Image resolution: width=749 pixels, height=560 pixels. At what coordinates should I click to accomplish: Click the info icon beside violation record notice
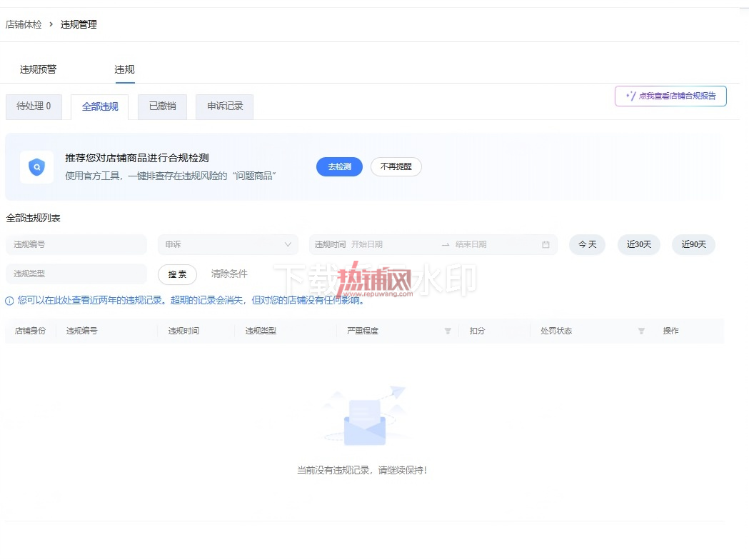pyautogui.click(x=9, y=301)
